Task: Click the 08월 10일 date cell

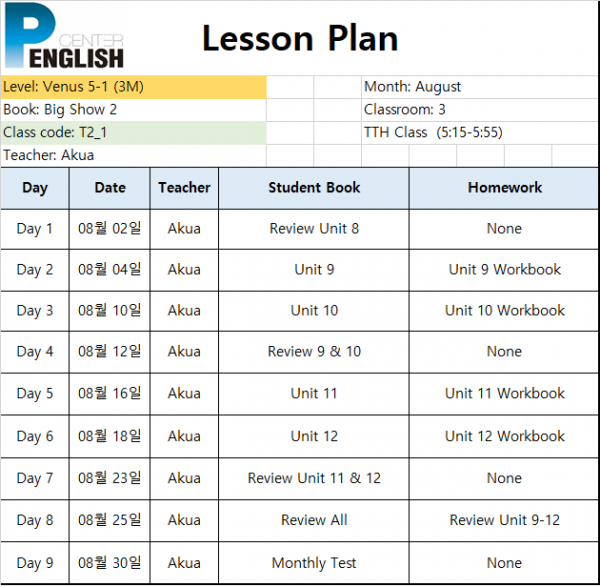Action: pyautogui.click(x=110, y=311)
